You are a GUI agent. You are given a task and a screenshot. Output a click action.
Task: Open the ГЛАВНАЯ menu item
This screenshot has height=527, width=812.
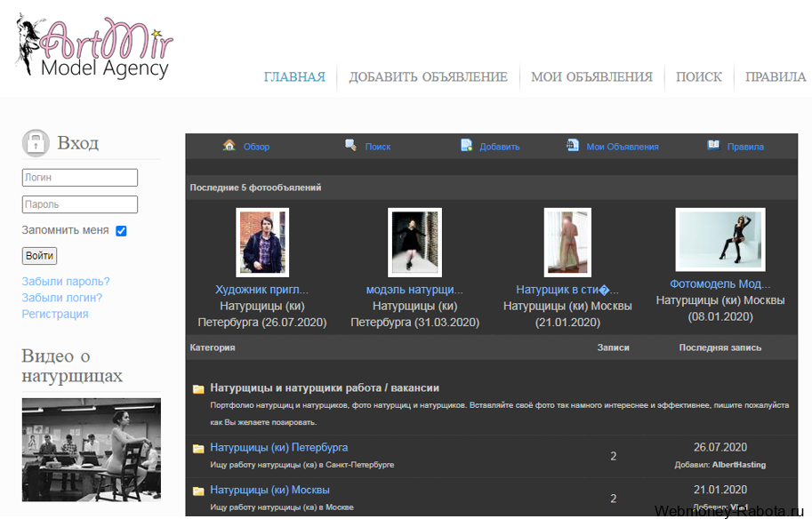pos(294,77)
